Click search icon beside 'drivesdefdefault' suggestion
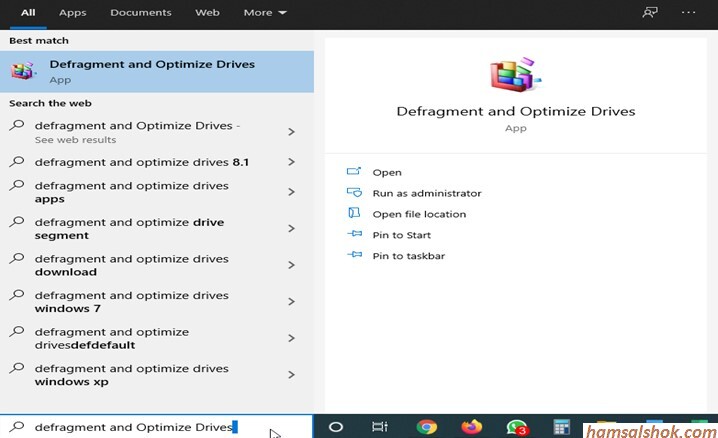 pyautogui.click(x=17, y=331)
